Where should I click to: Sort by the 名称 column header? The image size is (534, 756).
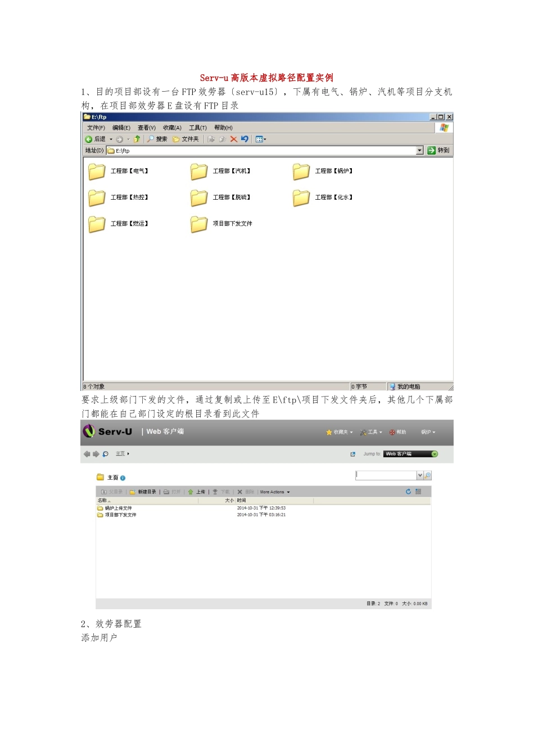[147, 500]
